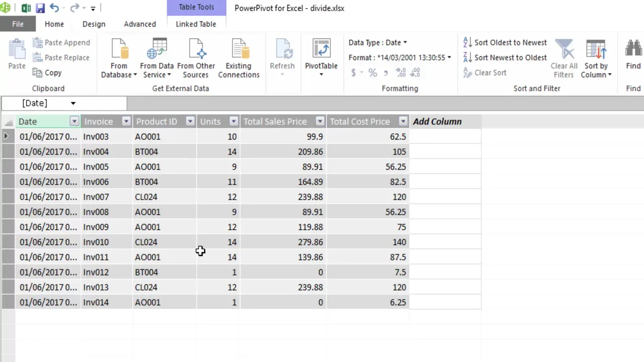Select Sort Oldest to Newest
The image size is (644, 362).
coord(510,42)
